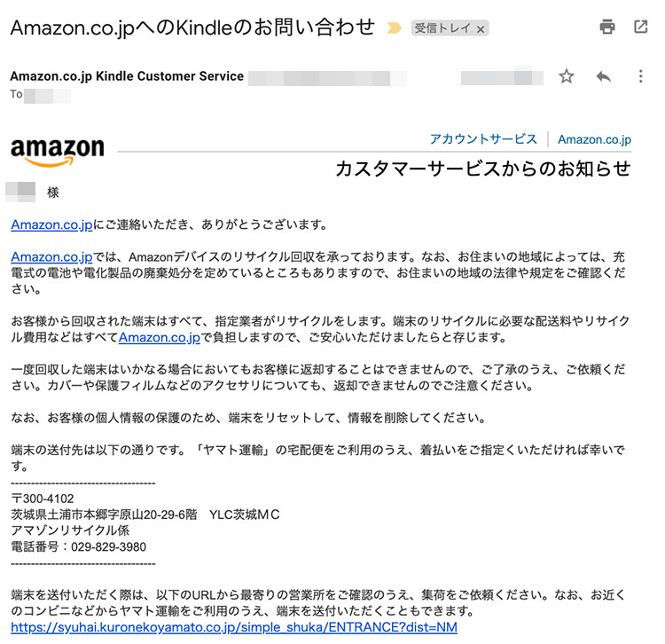Open email in new window icon
Screen dimensions: 665x644
click(x=640, y=27)
